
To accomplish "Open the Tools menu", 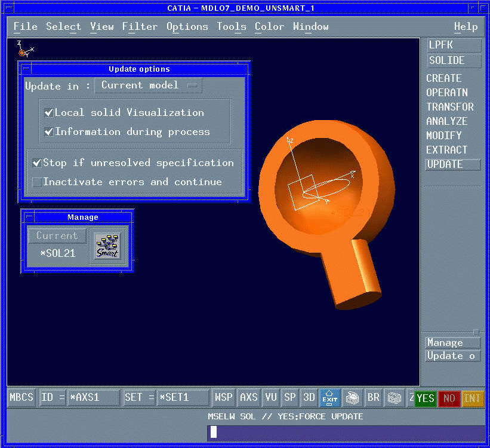I will coord(232,27).
